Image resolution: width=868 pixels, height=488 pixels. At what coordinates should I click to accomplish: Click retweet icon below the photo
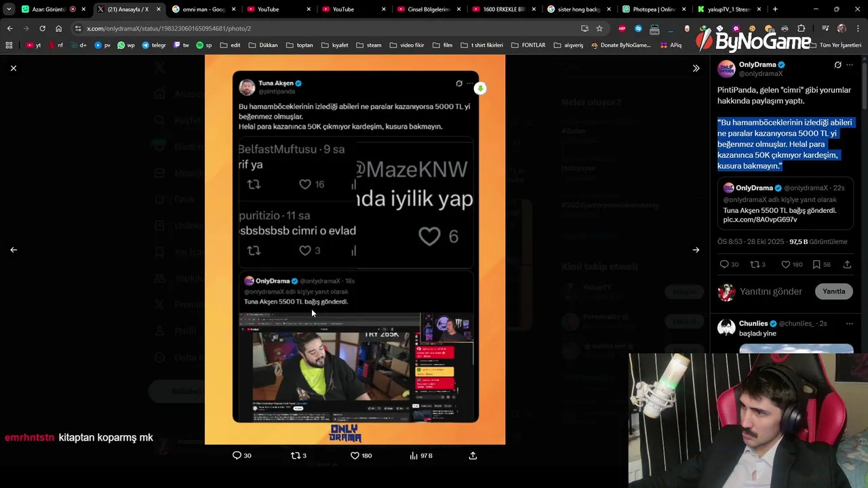pos(295,455)
